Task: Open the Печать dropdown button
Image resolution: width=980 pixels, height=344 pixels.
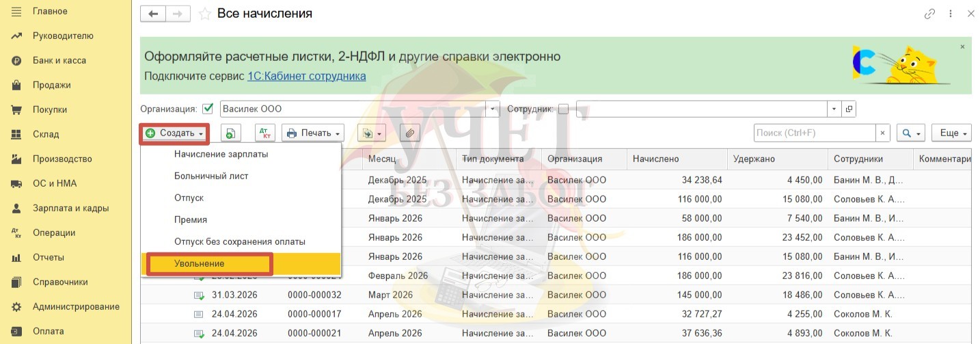Action: tap(313, 133)
